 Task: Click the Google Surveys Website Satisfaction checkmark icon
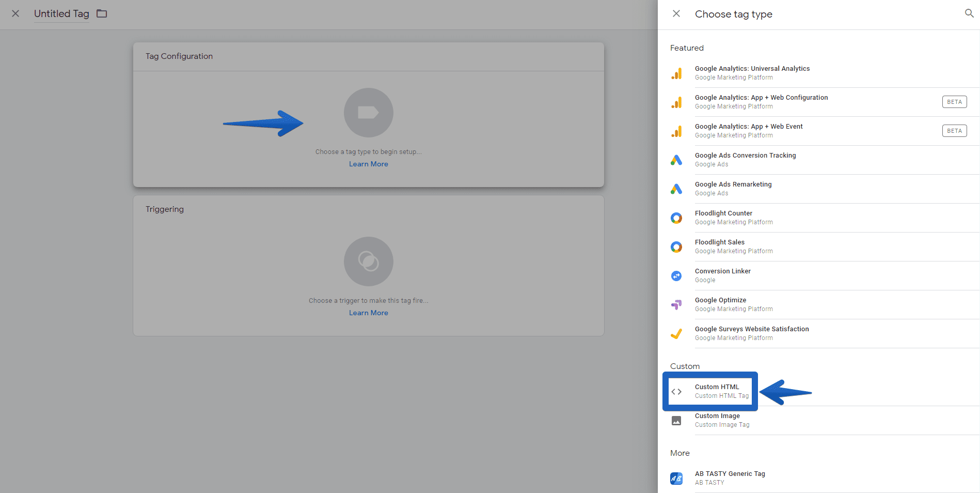pos(676,333)
